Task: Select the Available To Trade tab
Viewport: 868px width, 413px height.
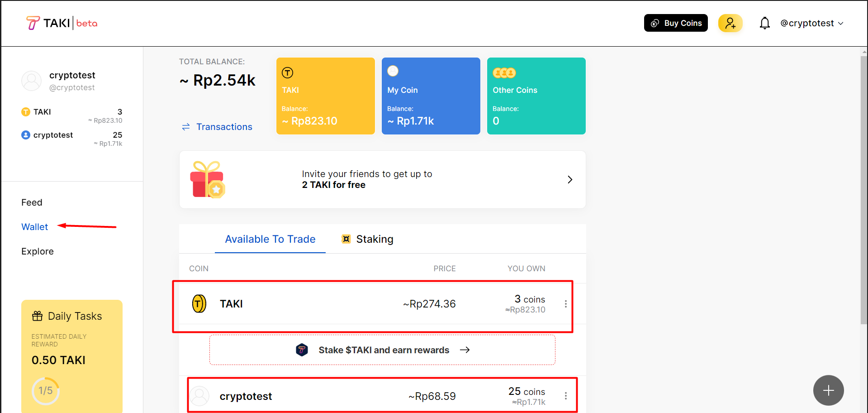Action: pyautogui.click(x=270, y=239)
